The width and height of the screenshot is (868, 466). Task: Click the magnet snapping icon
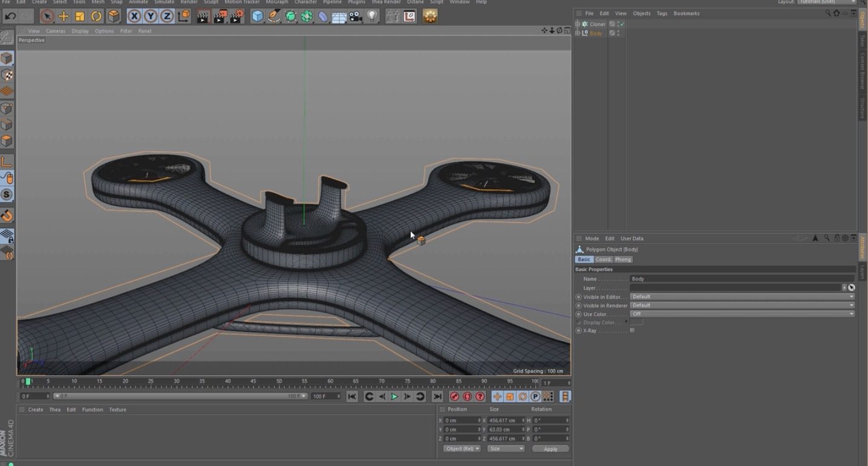(x=7, y=215)
